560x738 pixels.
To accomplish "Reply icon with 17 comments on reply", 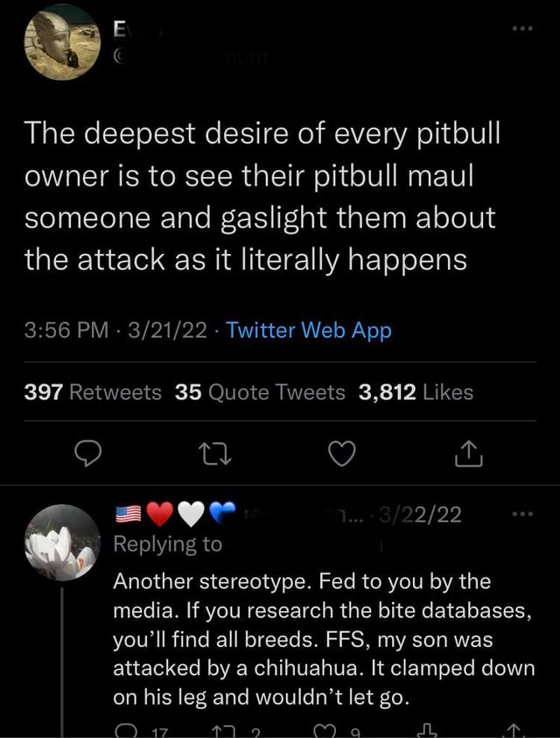I will (125, 732).
